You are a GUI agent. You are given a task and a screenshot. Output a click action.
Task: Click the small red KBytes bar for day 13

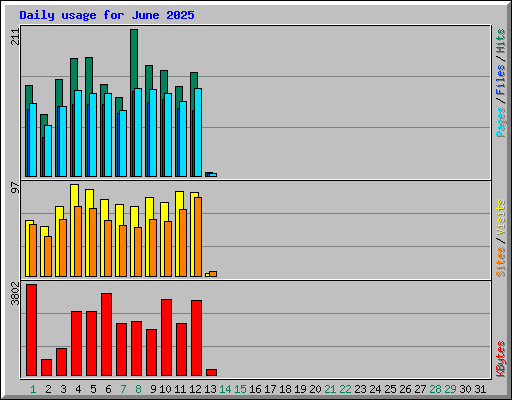click(211, 372)
